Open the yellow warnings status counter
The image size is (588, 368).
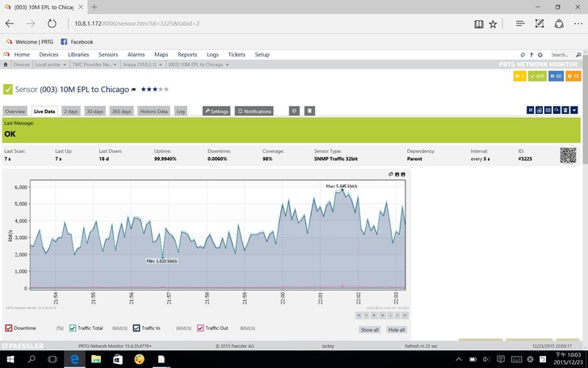(520, 76)
